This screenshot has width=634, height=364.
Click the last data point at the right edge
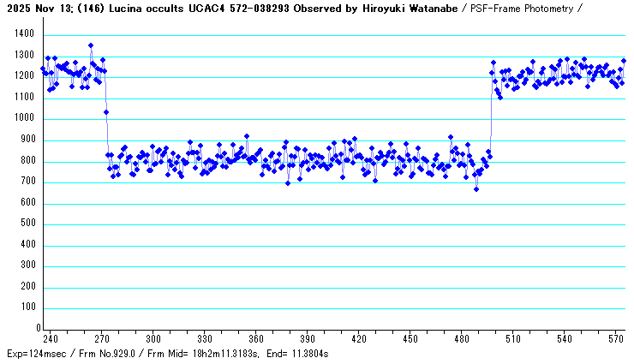tap(624, 61)
